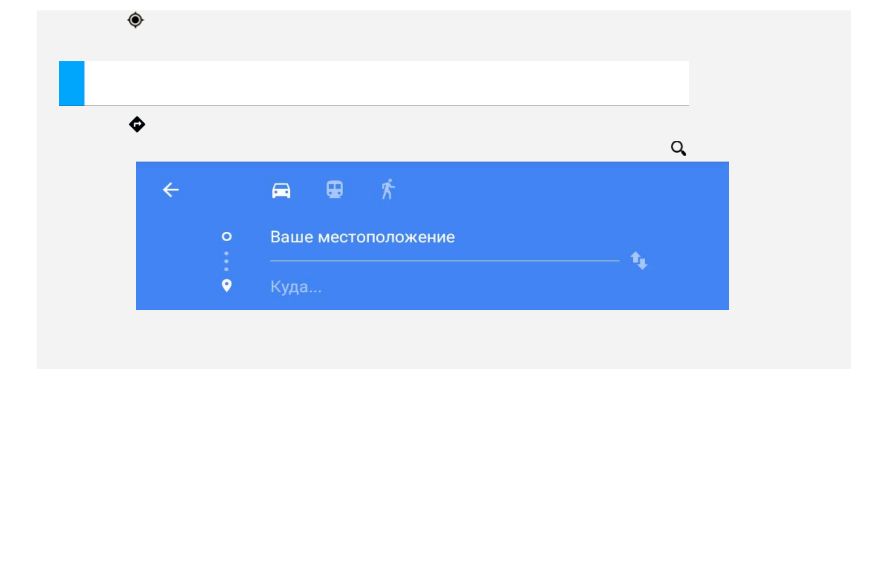
Task: Choose the walking route mode
Action: coord(388,190)
